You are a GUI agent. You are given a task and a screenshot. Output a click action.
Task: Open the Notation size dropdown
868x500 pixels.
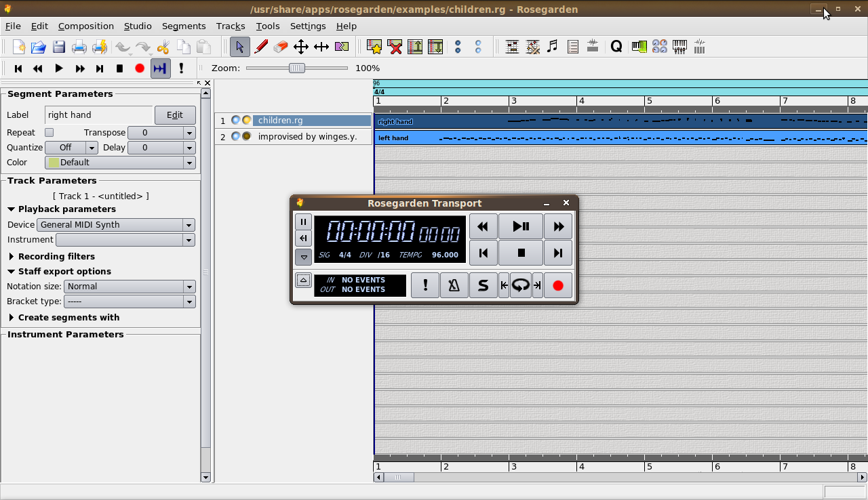(x=130, y=287)
